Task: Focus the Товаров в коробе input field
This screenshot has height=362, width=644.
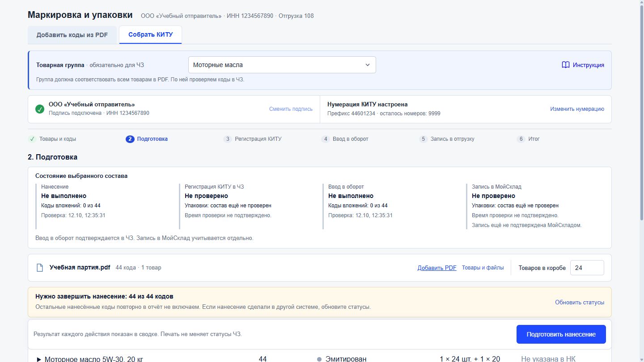Action: (x=587, y=268)
